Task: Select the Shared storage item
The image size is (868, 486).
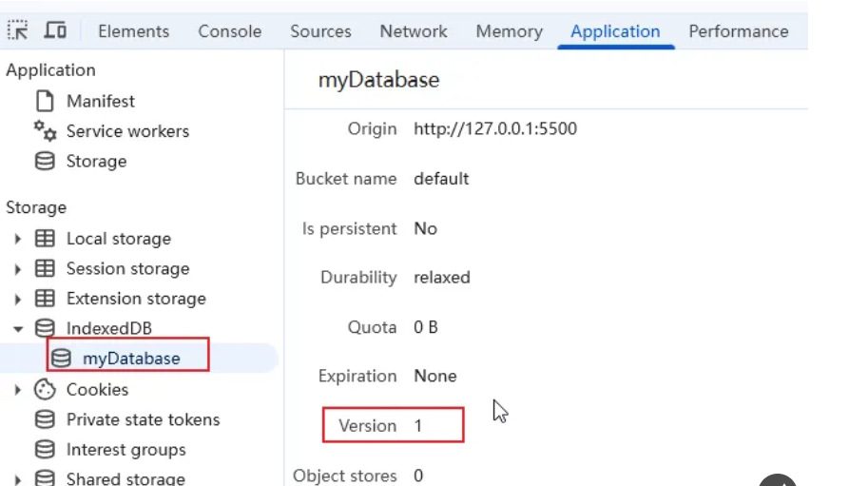Action: [125, 478]
